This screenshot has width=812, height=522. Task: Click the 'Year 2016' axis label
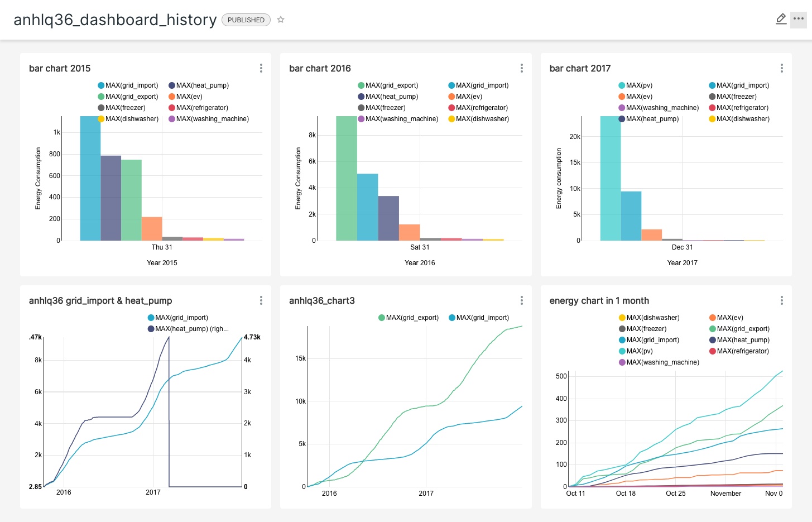420,263
